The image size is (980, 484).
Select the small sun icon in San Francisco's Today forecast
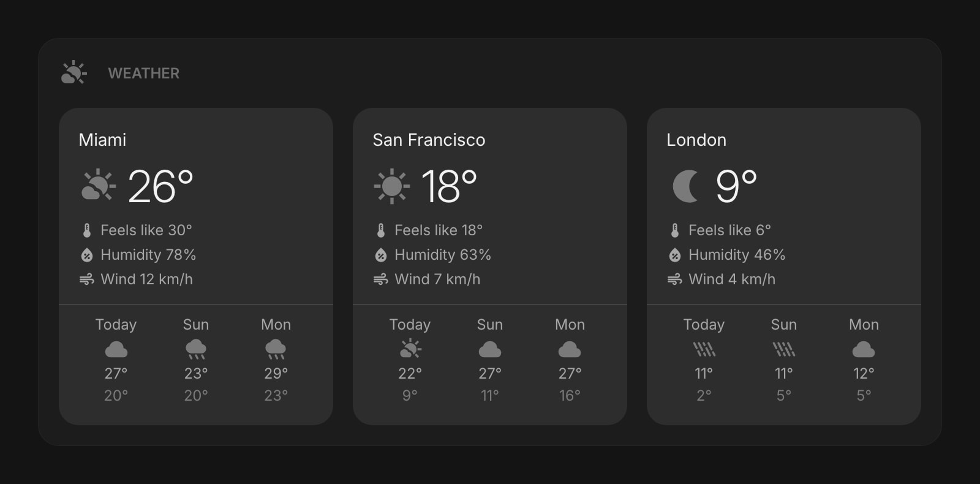coord(410,349)
